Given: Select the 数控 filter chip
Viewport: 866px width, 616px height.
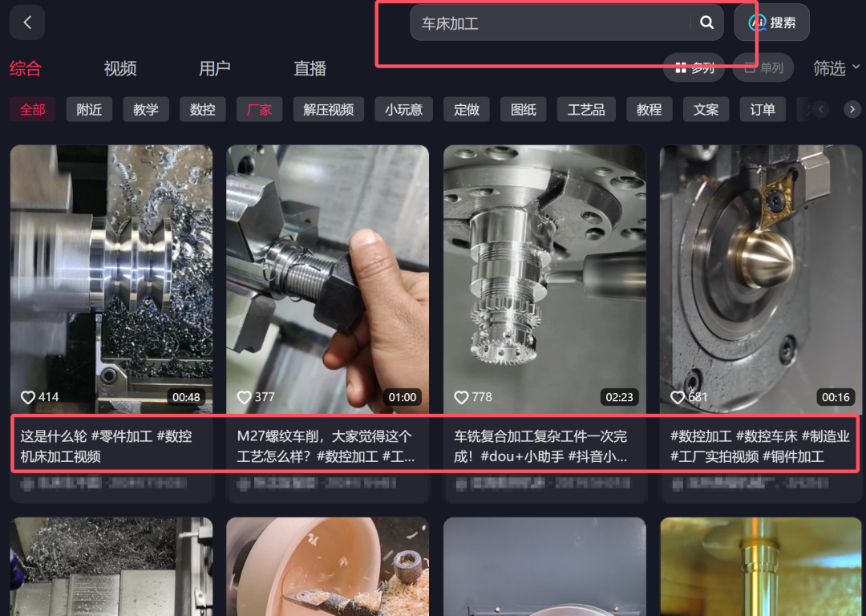Looking at the screenshot, I should (203, 109).
